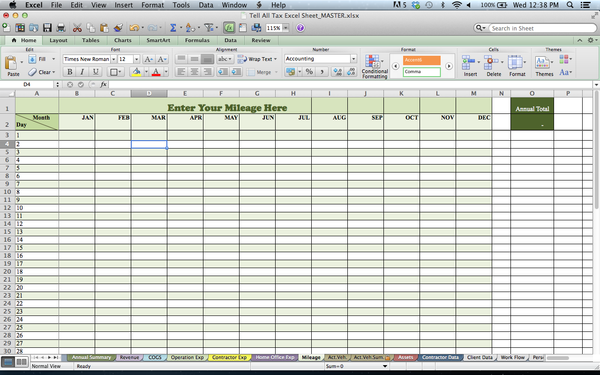Viewport: 600px width, 375px height.
Task: Open the font size dropdown
Action: point(137,59)
